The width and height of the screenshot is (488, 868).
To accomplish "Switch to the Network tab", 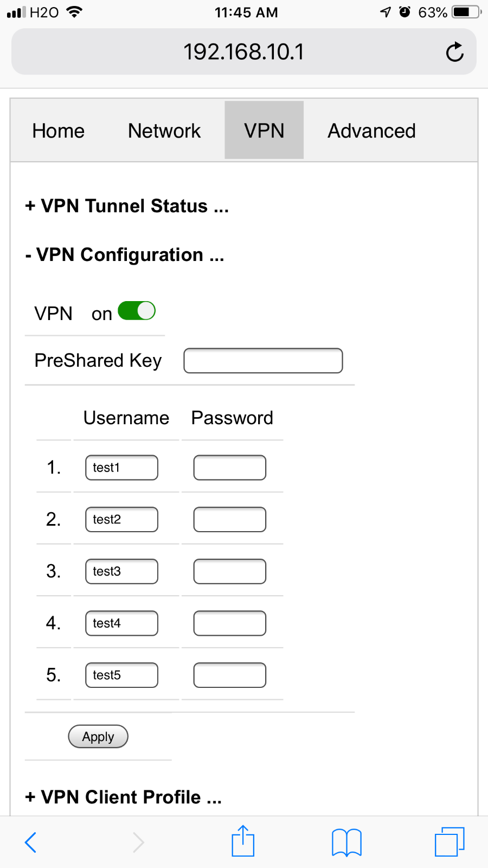I will tap(164, 131).
